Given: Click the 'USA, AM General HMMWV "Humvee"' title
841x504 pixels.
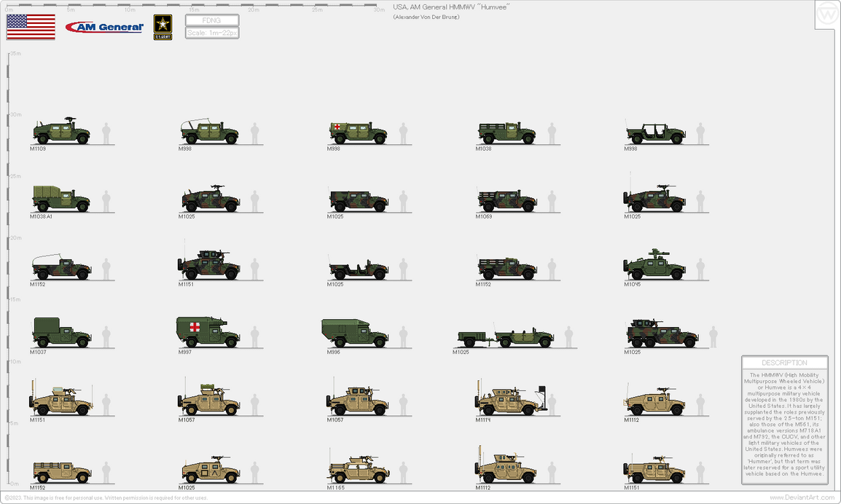Looking at the screenshot, I should click(x=451, y=7).
